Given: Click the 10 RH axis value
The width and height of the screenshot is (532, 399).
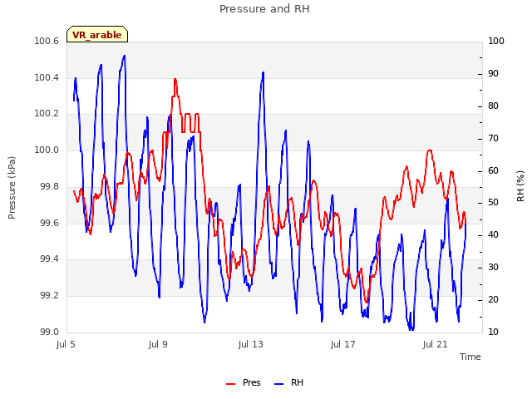Looking at the screenshot, I should click(493, 332).
